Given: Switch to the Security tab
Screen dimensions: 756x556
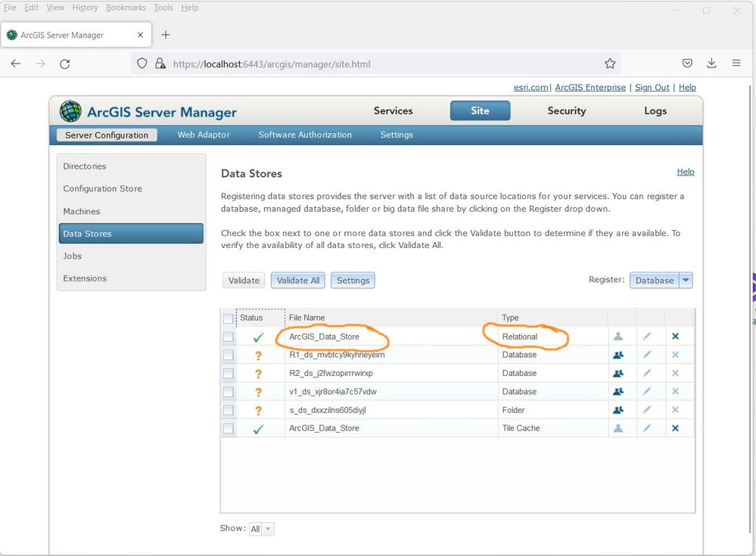Looking at the screenshot, I should point(566,110).
